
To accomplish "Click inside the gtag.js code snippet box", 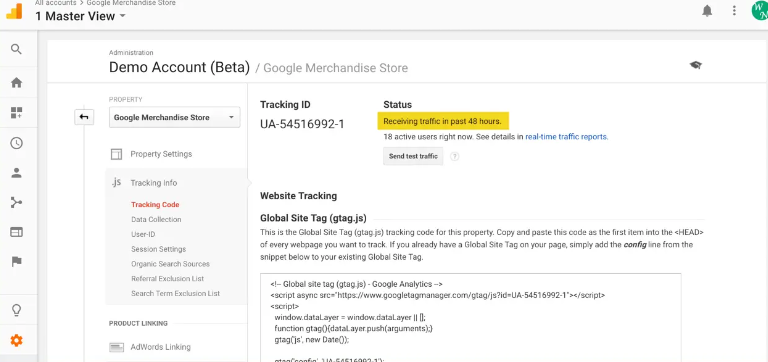I will (470, 317).
